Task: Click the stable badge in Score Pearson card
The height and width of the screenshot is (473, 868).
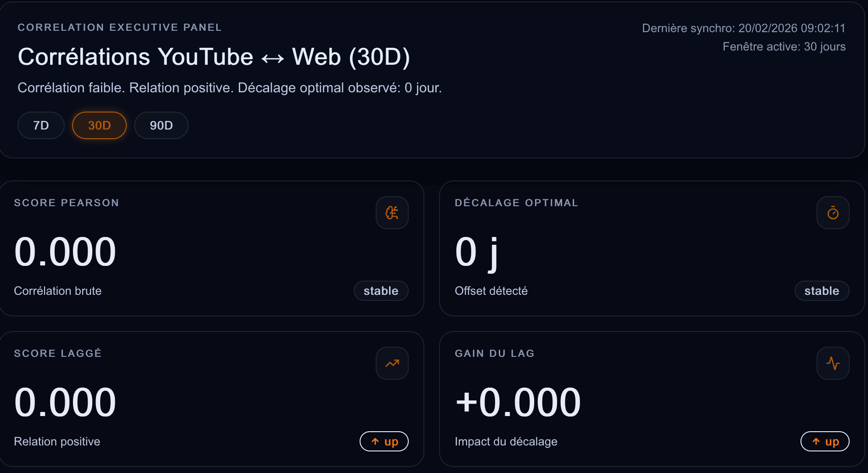Action: click(381, 291)
